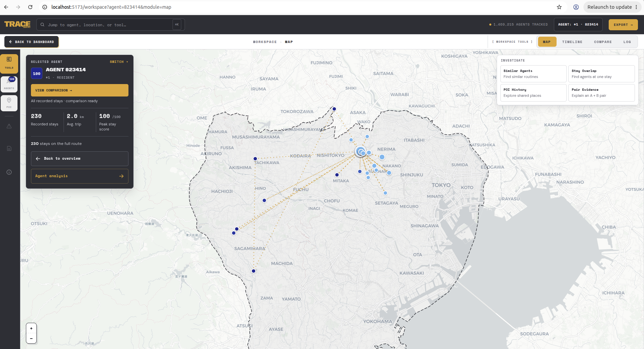Click the WORKSPACE breadcrumb
This screenshot has width=644, height=349.
point(265,42)
